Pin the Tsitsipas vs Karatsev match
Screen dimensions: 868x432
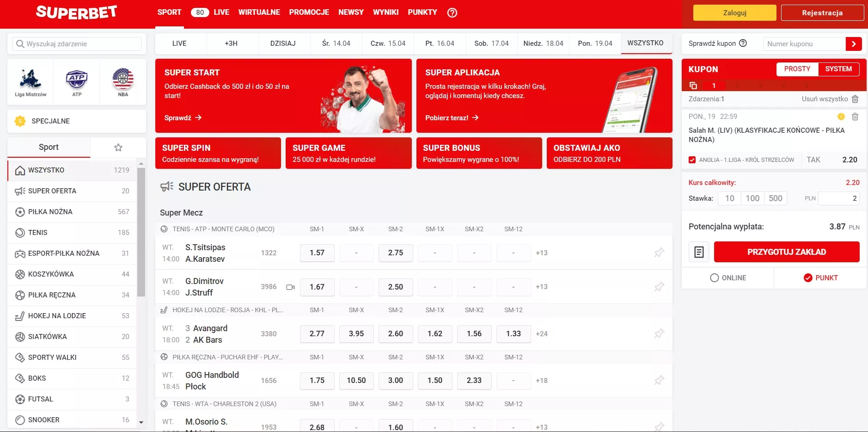click(660, 253)
